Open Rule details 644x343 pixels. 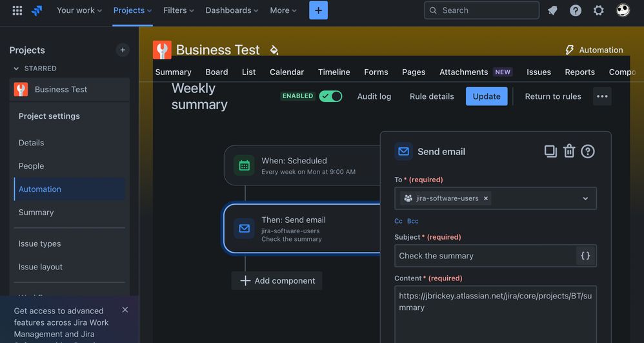(432, 96)
